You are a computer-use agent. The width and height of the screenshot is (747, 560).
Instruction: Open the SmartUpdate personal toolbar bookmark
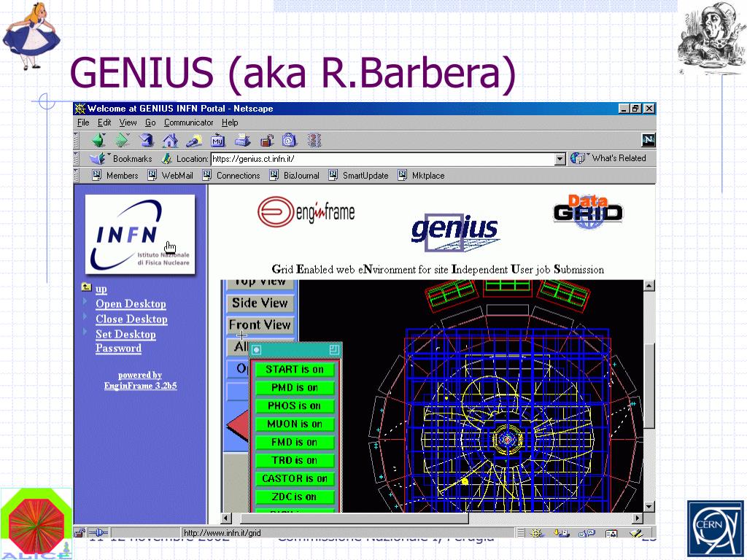click(x=358, y=175)
